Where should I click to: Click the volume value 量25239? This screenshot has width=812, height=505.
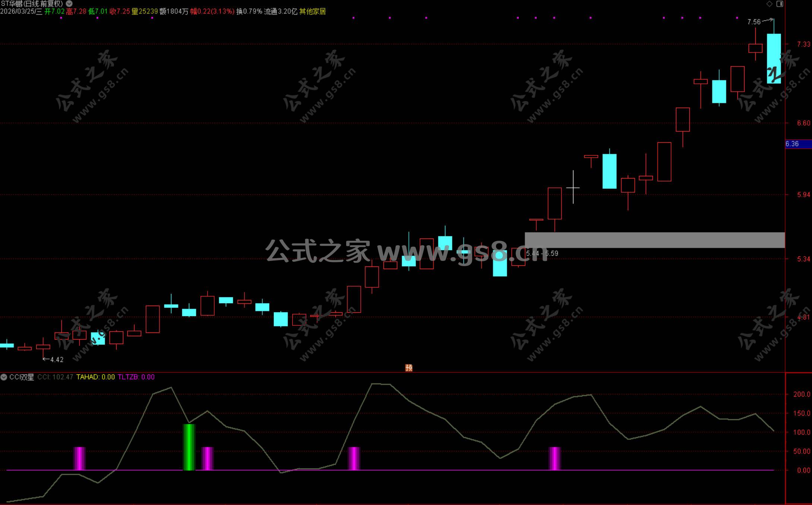145,12
